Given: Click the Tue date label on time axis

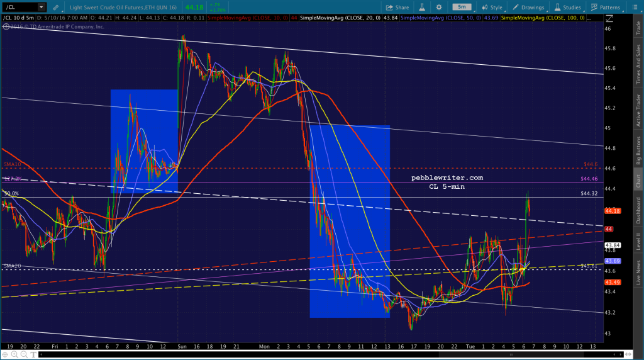Looking at the screenshot, I should pyautogui.click(x=470, y=346).
